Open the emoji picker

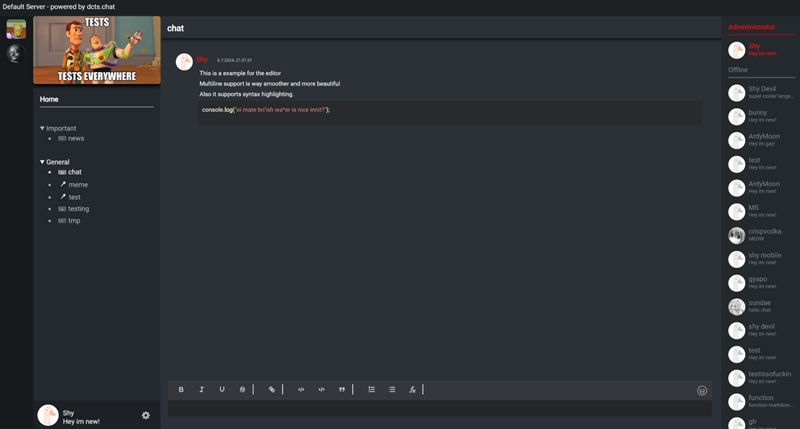point(702,390)
